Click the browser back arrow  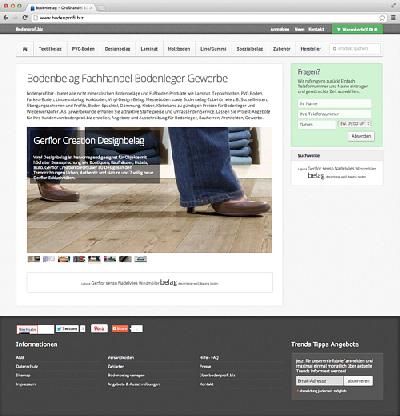coord(6,18)
